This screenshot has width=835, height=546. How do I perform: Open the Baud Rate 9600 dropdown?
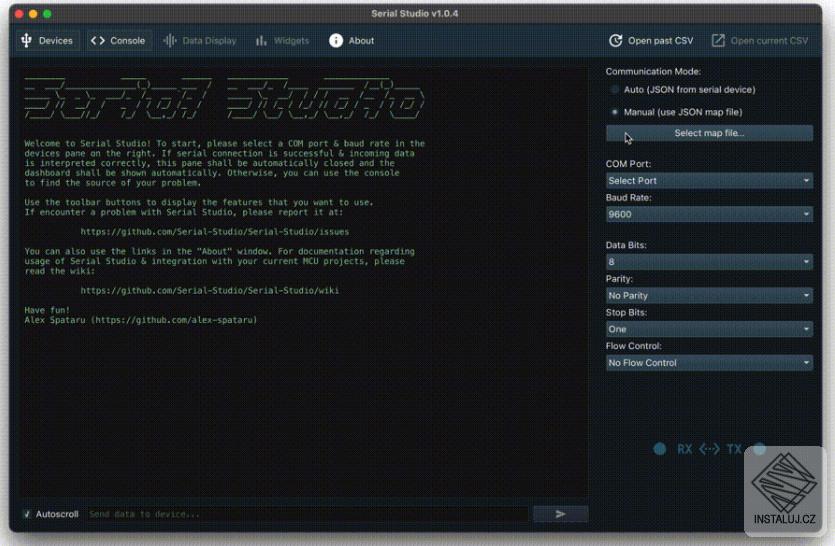[709, 214]
